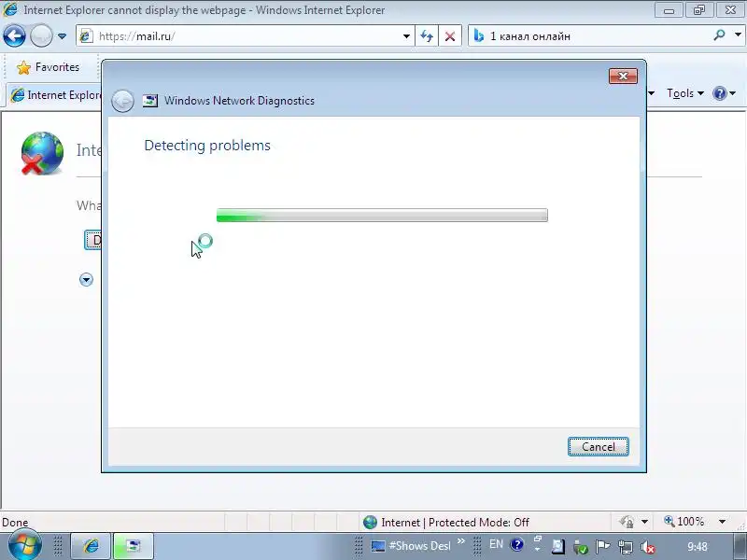
Task: Switch to Internet Explorer taskbar button
Action: pyautogui.click(x=91, y=546)
